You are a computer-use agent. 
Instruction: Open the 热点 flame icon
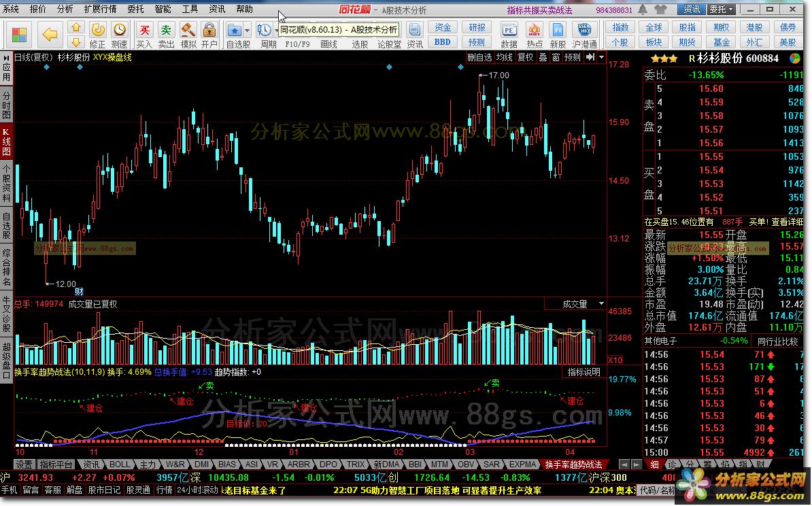[x=534, y=30]
